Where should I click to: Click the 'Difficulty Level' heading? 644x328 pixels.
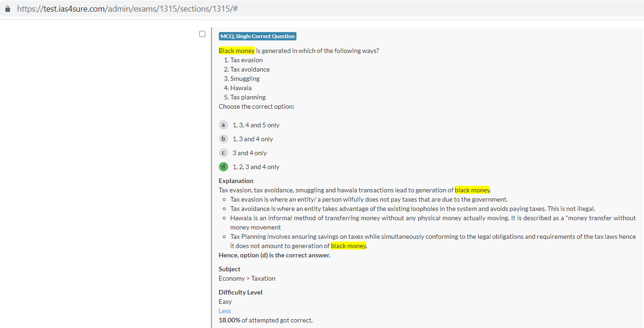pos(240,292)
